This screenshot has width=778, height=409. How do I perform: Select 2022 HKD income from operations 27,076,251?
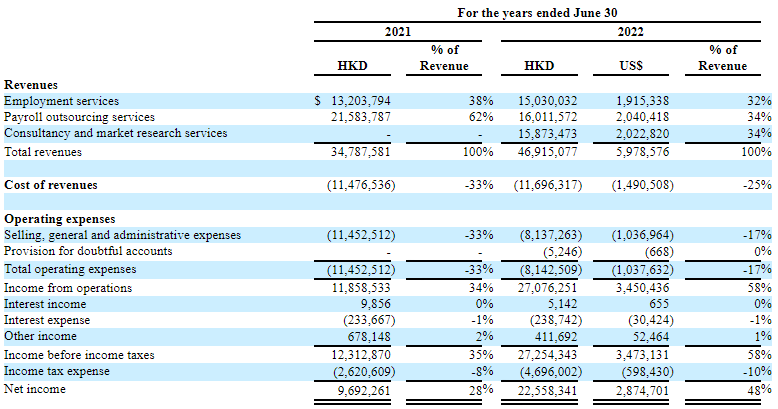pyautogui.click(x=548, y=288)
